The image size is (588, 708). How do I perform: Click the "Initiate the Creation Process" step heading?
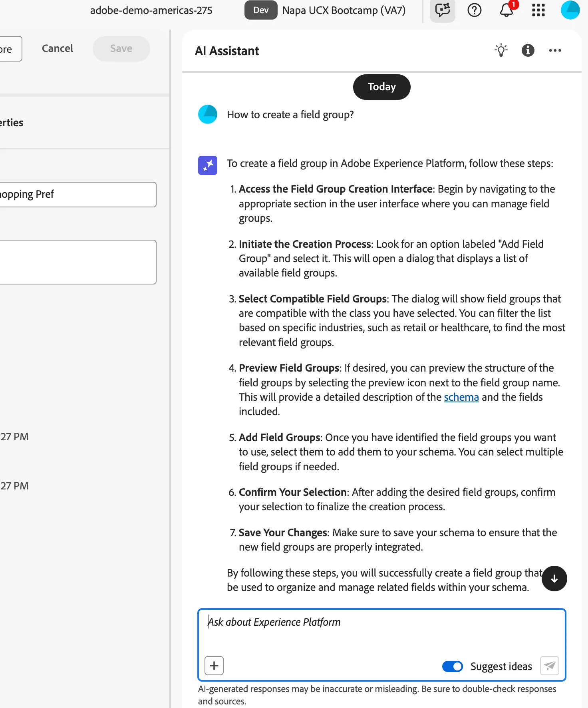pyautogui.click(x=305, y=244)
